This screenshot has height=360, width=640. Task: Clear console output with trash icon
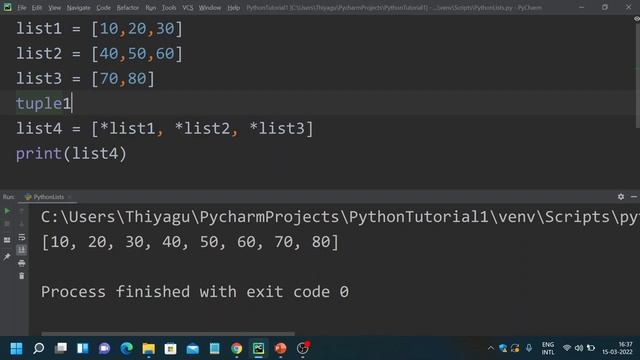(x=22, y=276)
